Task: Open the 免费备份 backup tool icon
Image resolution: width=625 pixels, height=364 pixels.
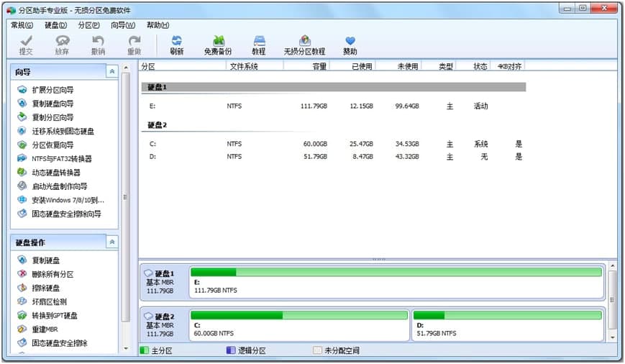Action: pyautogui.click(x=218, y=41)
